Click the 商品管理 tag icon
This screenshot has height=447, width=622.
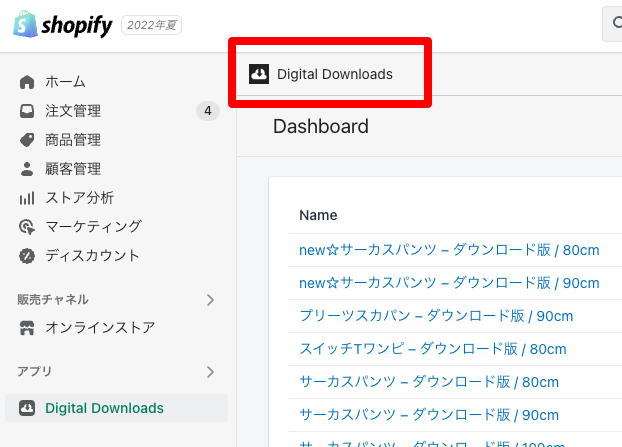27,140
